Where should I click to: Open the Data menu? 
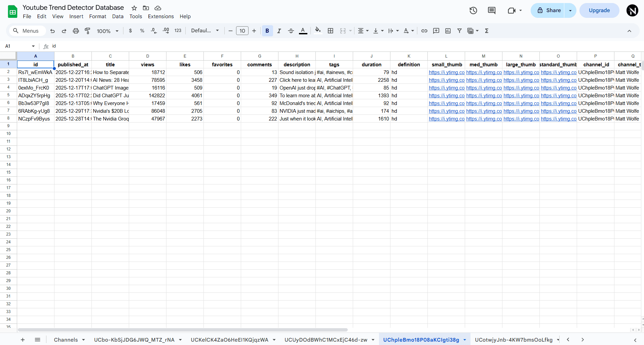(x=118, y=16)
